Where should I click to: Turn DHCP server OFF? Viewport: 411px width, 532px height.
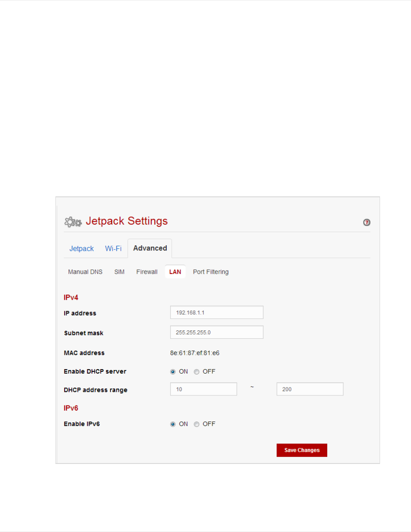[196, 372]
